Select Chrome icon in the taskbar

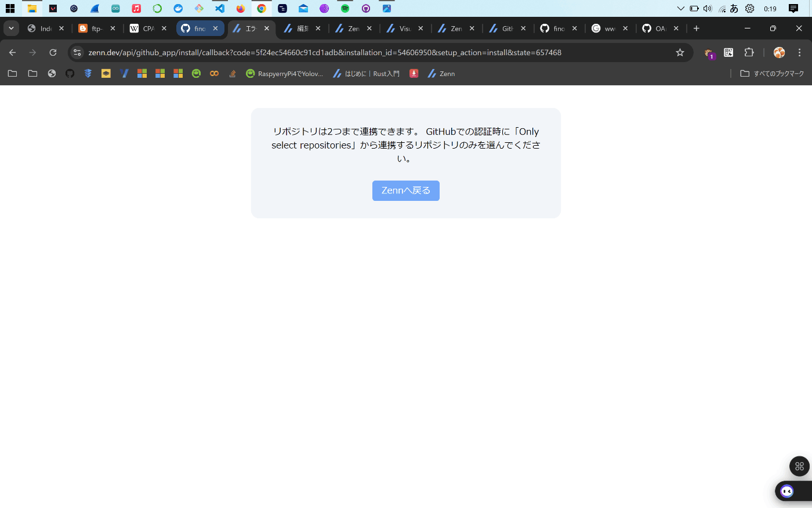[262, 9]
